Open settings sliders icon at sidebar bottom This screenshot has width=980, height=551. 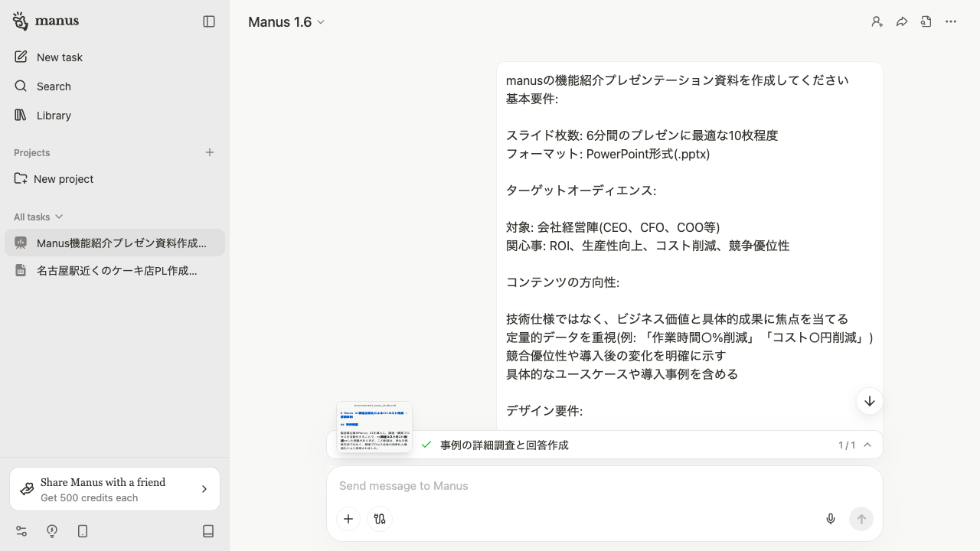(21, 531)
